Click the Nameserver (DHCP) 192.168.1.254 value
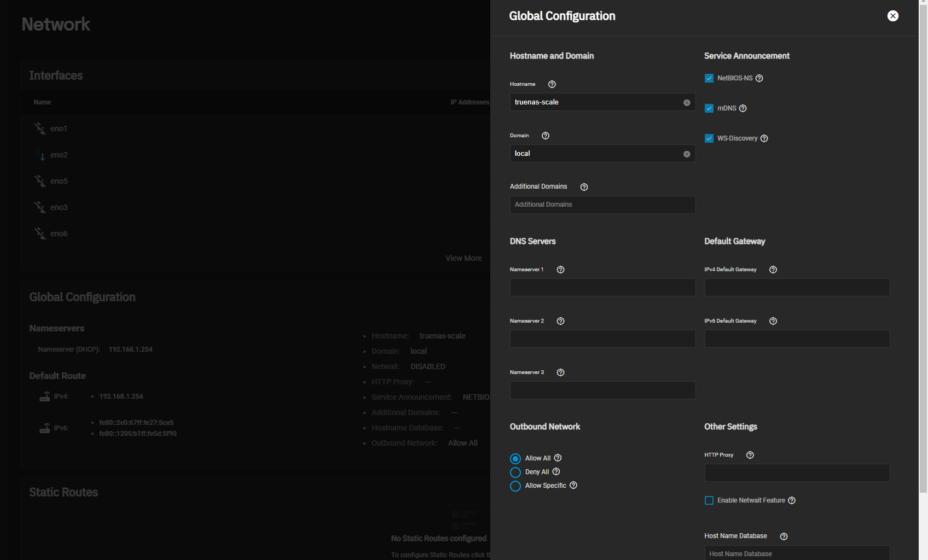This screenshot has width=928, height=560. [x=130, y=349]
